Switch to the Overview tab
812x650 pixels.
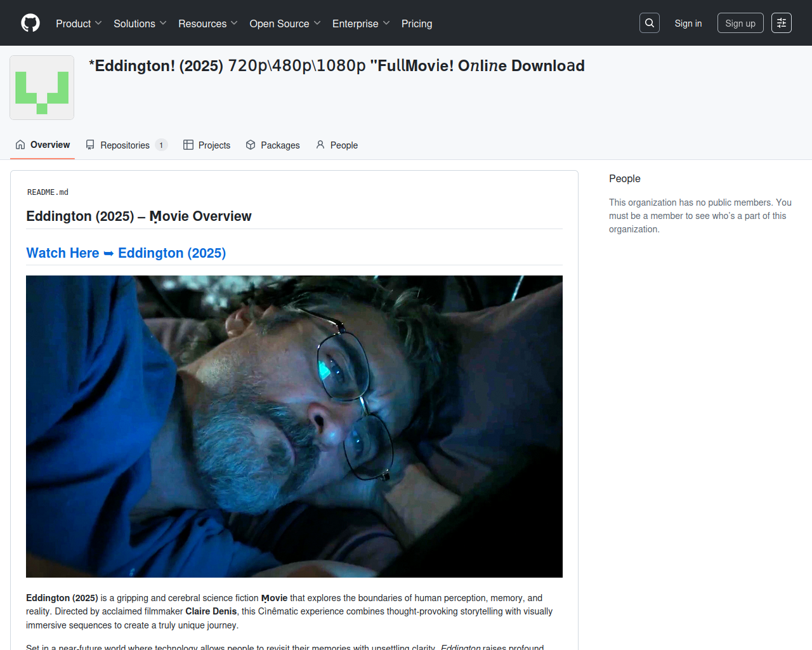pyautogui.click(x=43, y=145)
